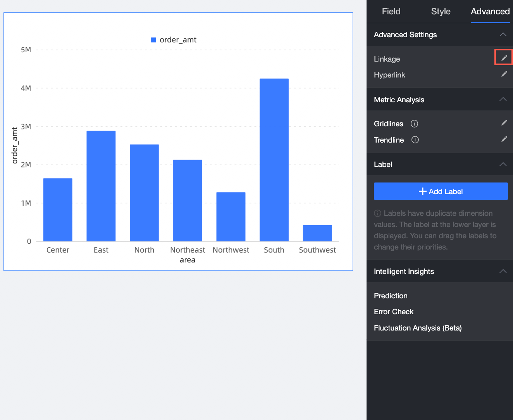This screenshot has width=513, height=420.
Task: Click the 5M axis tick label
Action: [26, 50]
